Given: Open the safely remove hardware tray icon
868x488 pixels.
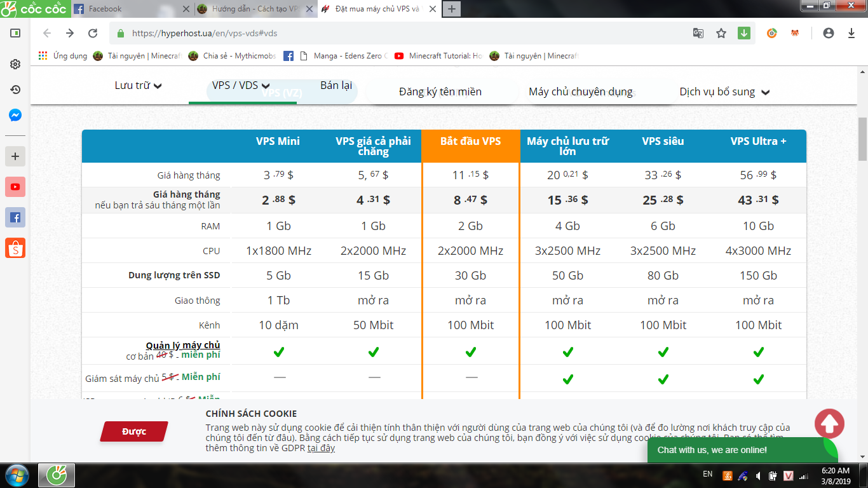Looking at the screenshot, I should tap(742, 475).
